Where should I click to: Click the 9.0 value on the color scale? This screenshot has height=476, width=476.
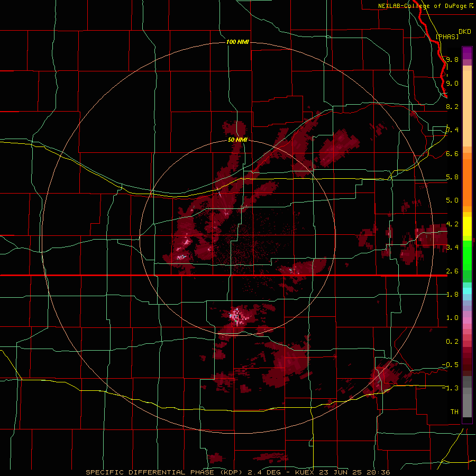pos(452,83)
